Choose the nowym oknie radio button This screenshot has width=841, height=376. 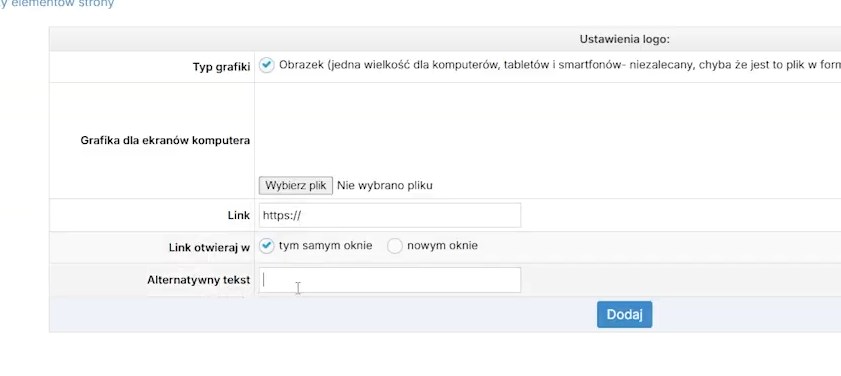[395, 246]
